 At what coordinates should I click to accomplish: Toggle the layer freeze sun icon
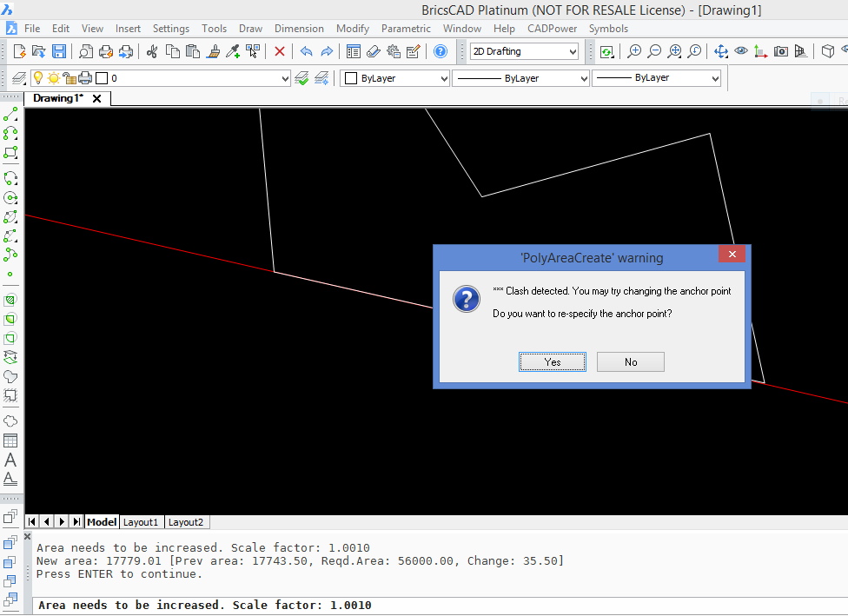click(54, 78)
